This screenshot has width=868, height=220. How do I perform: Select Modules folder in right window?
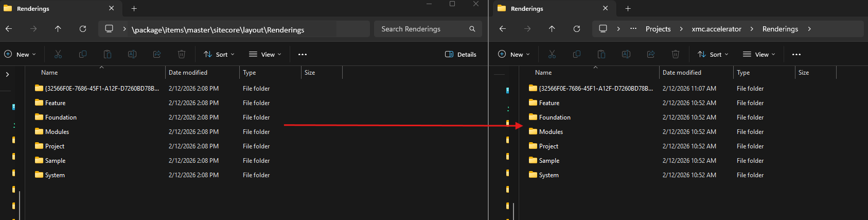[x=546, y=132]
